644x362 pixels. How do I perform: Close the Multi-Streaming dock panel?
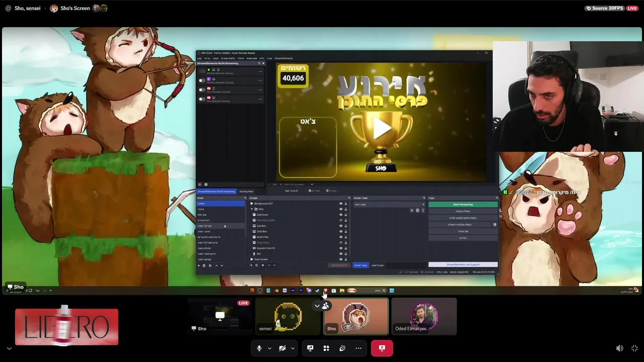click(x=263, y=63)
